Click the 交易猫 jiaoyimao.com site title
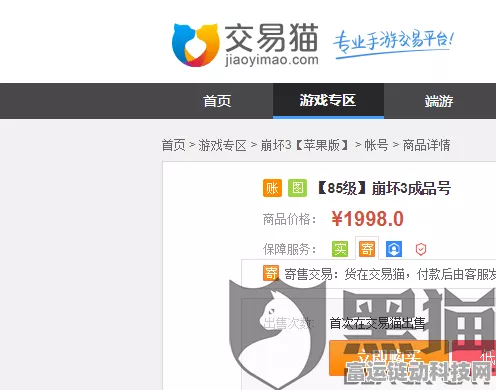 pyautogui.click(x=272, y=45)
